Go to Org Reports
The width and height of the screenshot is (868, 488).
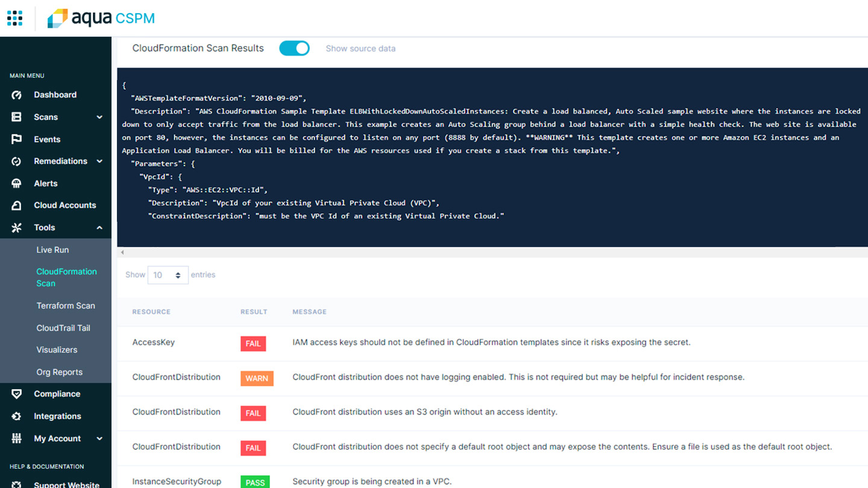[x=60, y=372]
